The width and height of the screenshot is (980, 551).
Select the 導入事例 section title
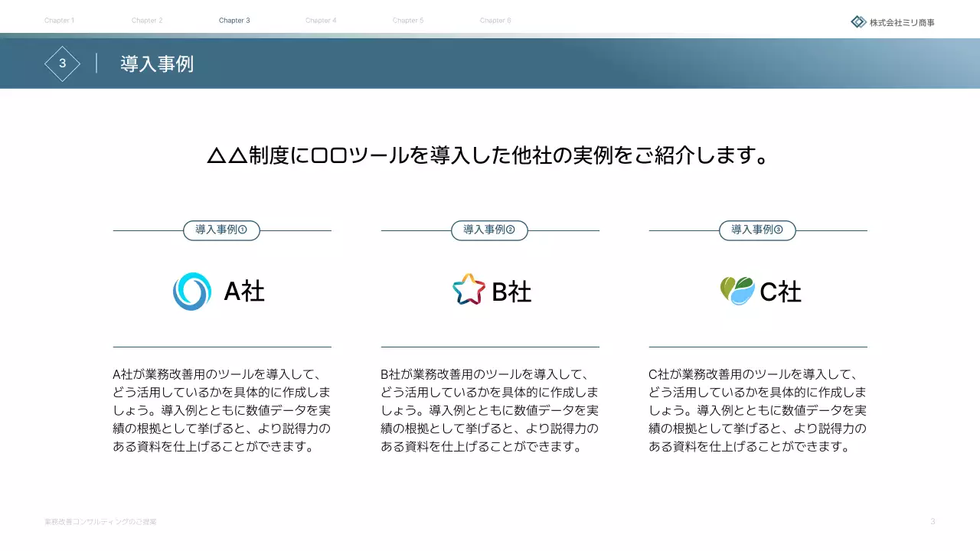[157, 64]
